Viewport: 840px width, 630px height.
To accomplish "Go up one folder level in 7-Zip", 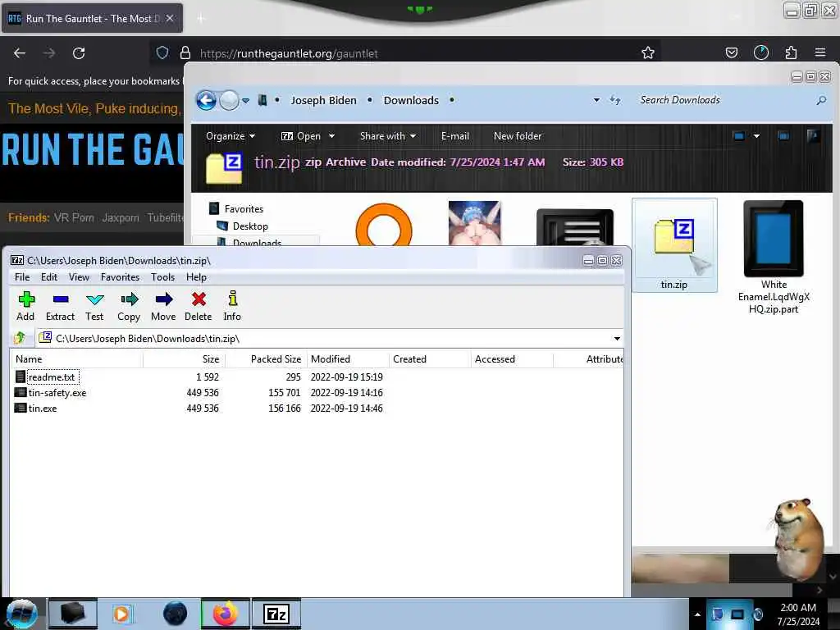I will [x=20, y=338].
